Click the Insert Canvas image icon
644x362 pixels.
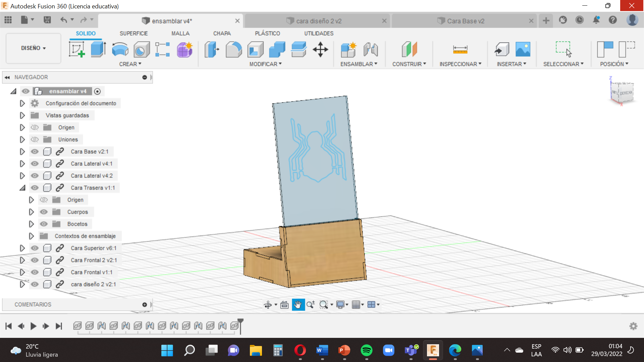523,50
